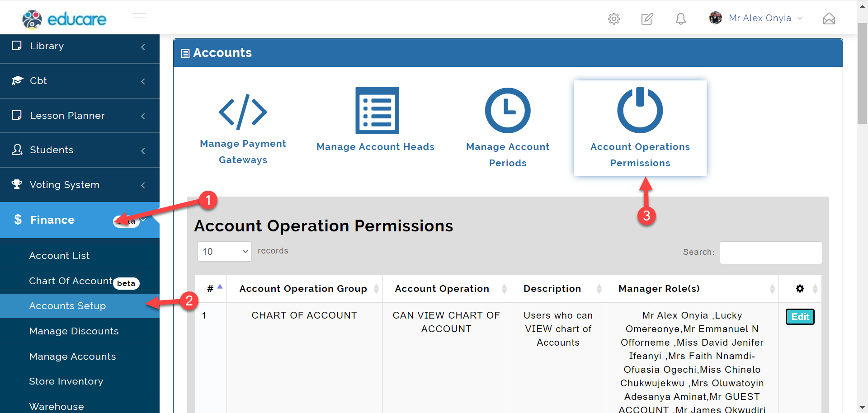Screen dimensions: 868x413
Task: Open the notifications bell
Action: 681,19
